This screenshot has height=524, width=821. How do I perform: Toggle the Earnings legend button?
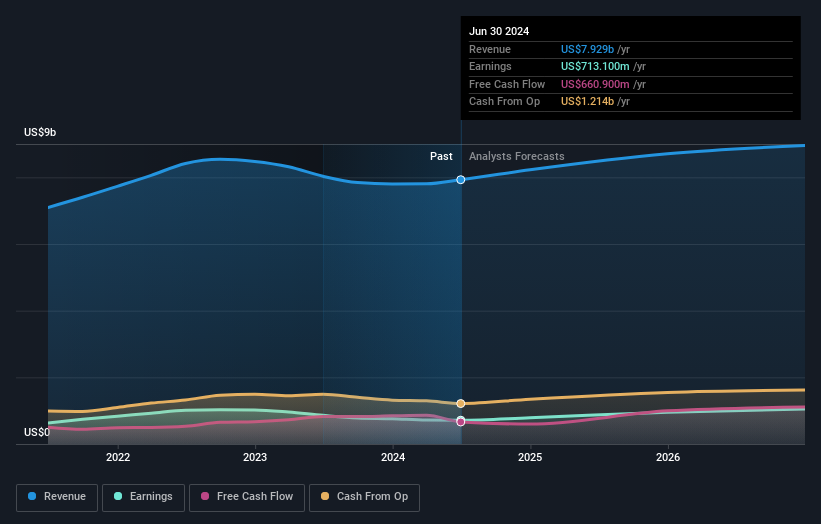coord(143,497)
